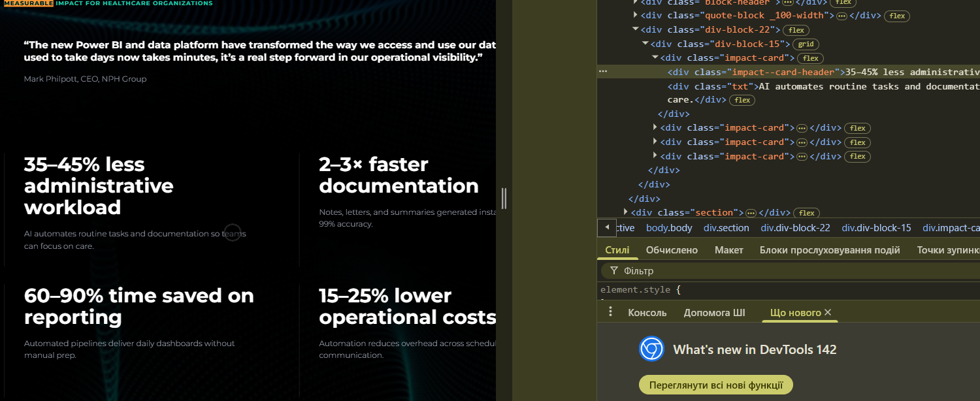Viewport: 980px width, 401px height.
Task: Click the What's new in DevTools 142 heading
Action: 755,349
